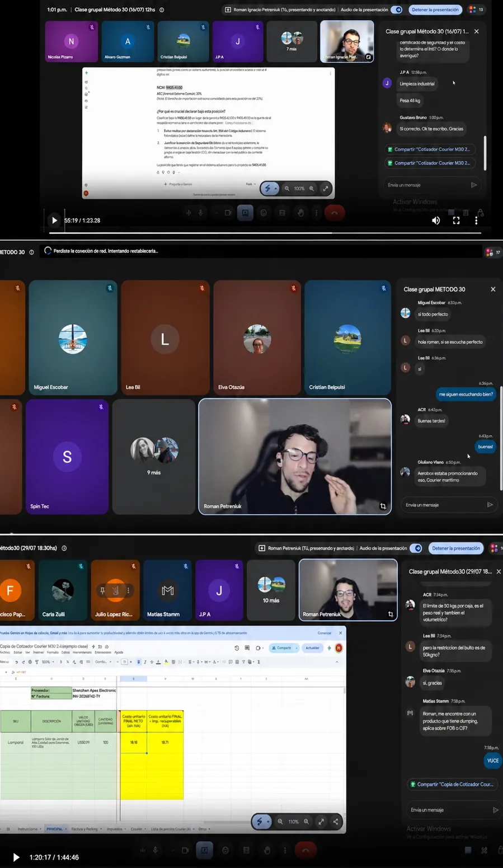Click the message field in METODO 30 chat
The width and height of the screenshot is (503, 868).
(x=444, y=505)
